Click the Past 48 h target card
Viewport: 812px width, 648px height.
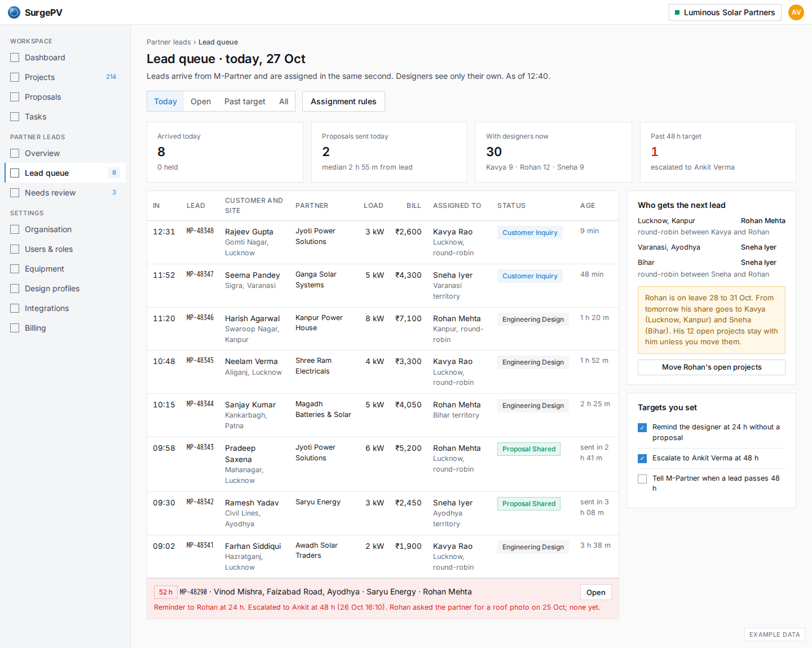[718, 152]
